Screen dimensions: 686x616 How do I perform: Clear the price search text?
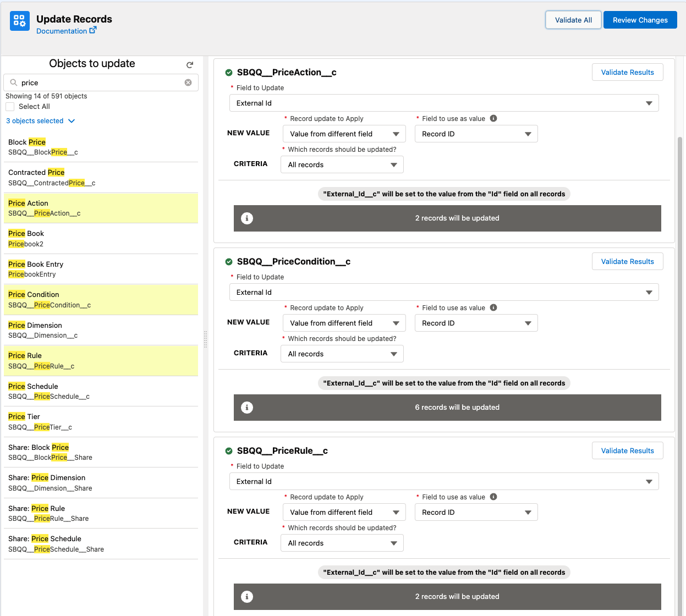point(188,82)
